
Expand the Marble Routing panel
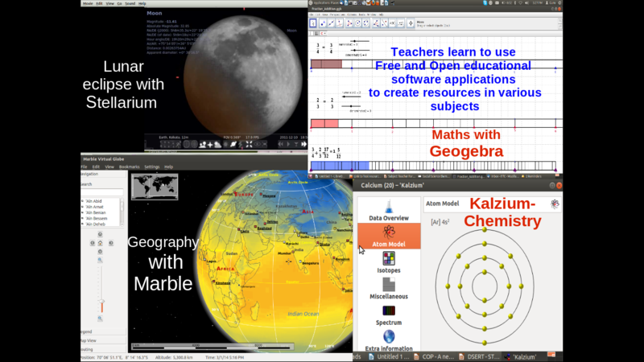pyautogui.click(x=104, y=350)
